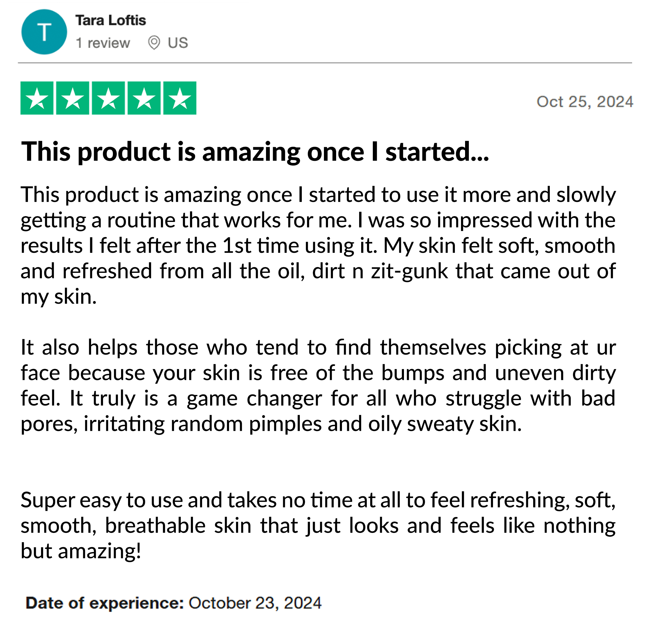Click the location pin icon
Screen dimensions: 649x644
point(154,43)
